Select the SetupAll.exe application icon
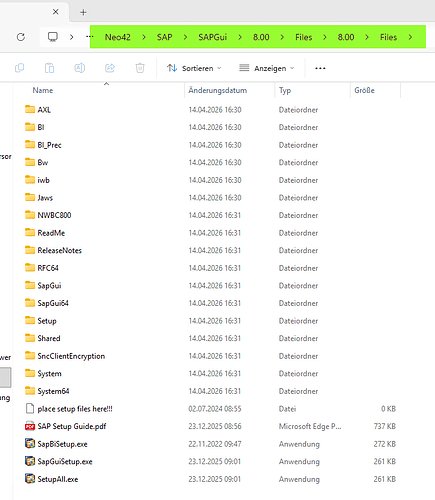Image resolution: width=435 pixels, height=500 pixels. coord(30,479)
